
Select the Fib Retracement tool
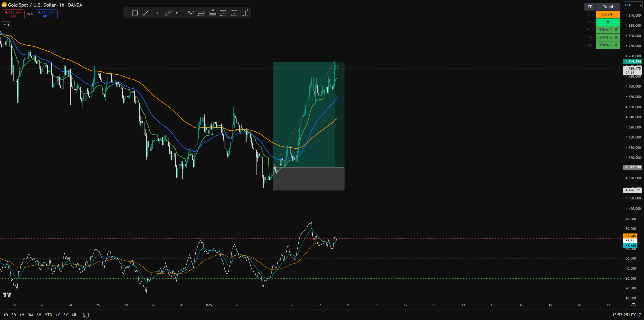201,13
